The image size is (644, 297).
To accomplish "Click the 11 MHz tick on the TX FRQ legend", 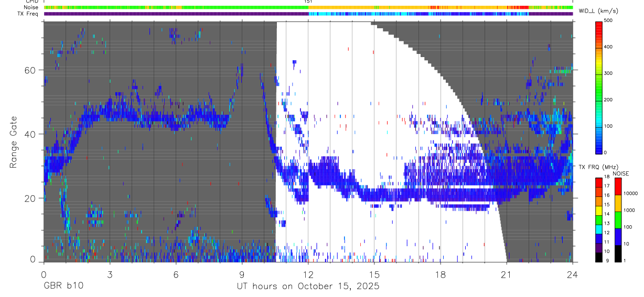I will (607, 243).
